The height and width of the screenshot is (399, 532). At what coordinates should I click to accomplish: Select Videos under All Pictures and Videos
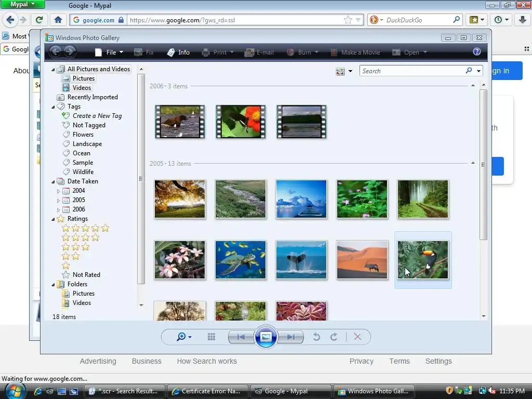[77, 87]
